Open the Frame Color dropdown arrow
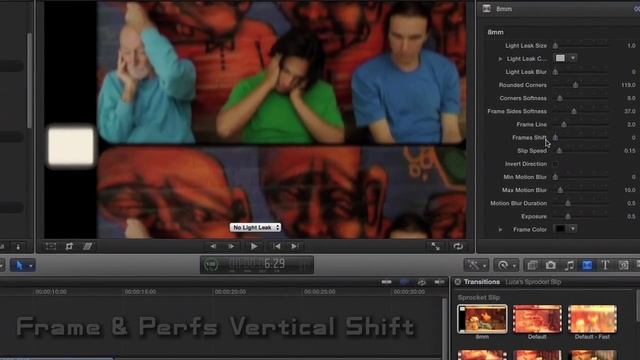 (573, 229)
